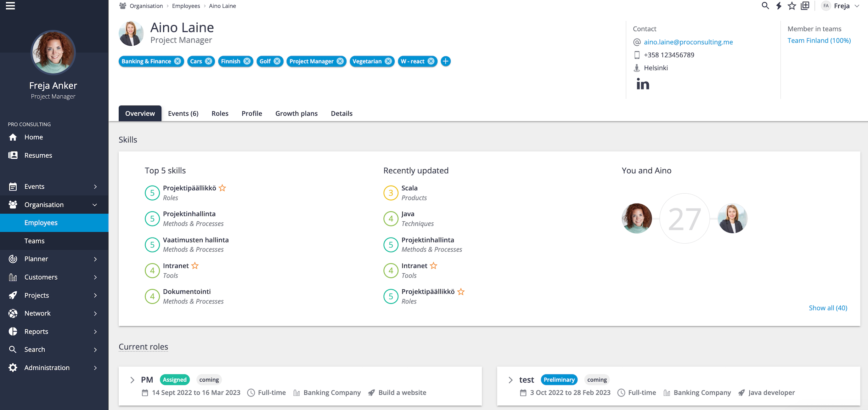Screen dimensions: 868x410
Task: Click the Assigned status badge on PM role
Action: (x=175, y=380)
